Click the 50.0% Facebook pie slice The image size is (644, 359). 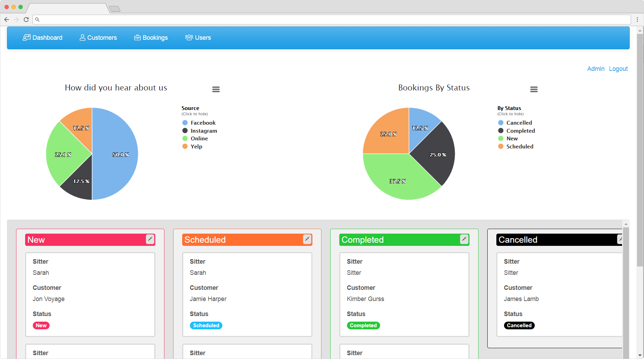tap(115, 154)
